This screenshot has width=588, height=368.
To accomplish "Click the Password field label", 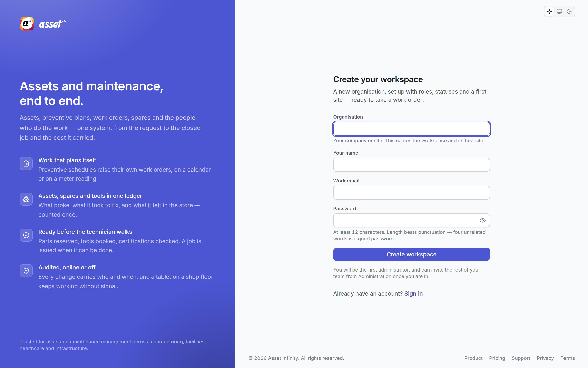I will (x=345, y=208).
